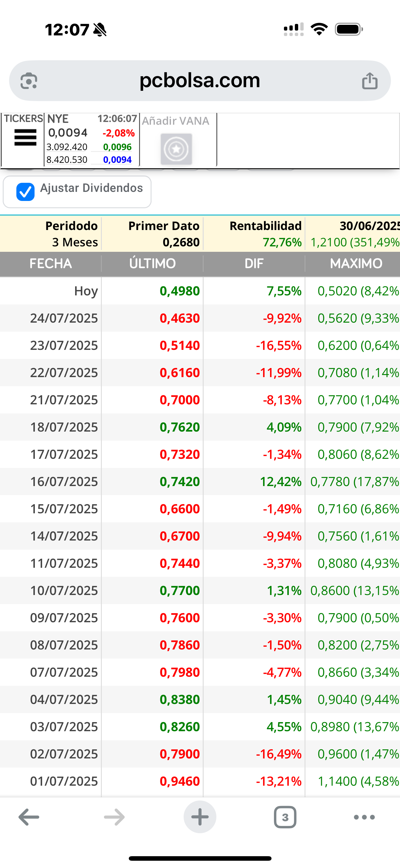
Task: Tap the Google Lens camera search icon
Action: [x=29, y=81]
